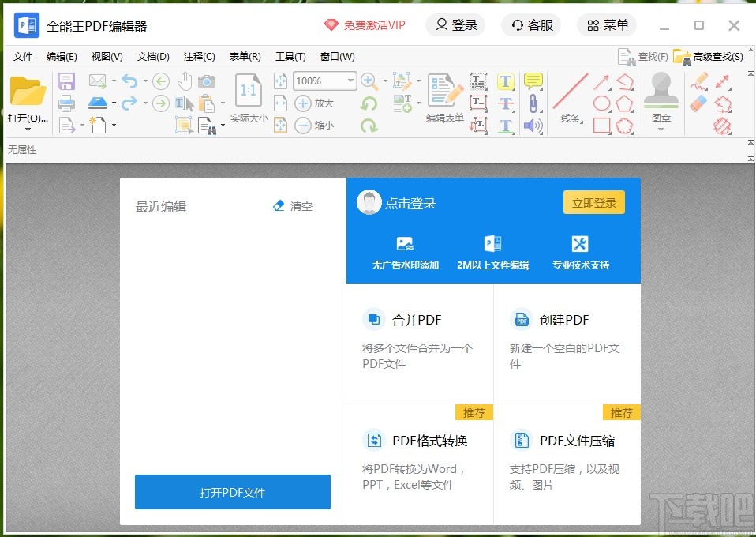This screenshot has height=537, width=756.
Task: Go to previous view with left arrow
Action: pos(160,81)
